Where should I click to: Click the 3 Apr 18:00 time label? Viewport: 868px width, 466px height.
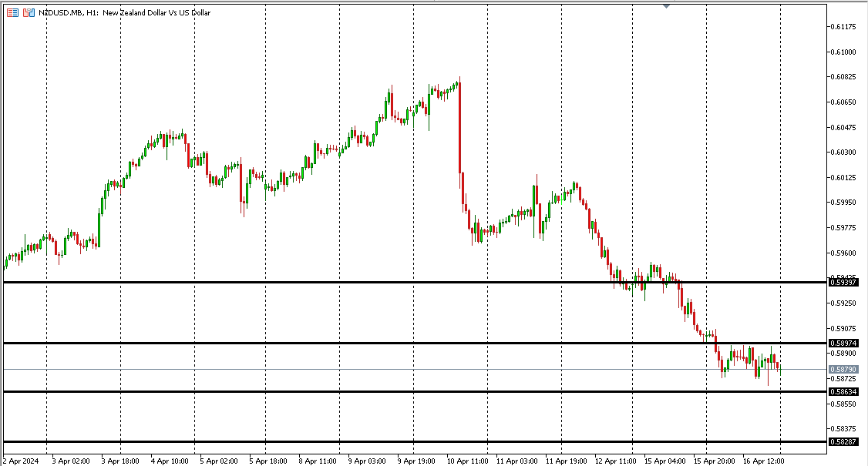[x=120, y=461]
